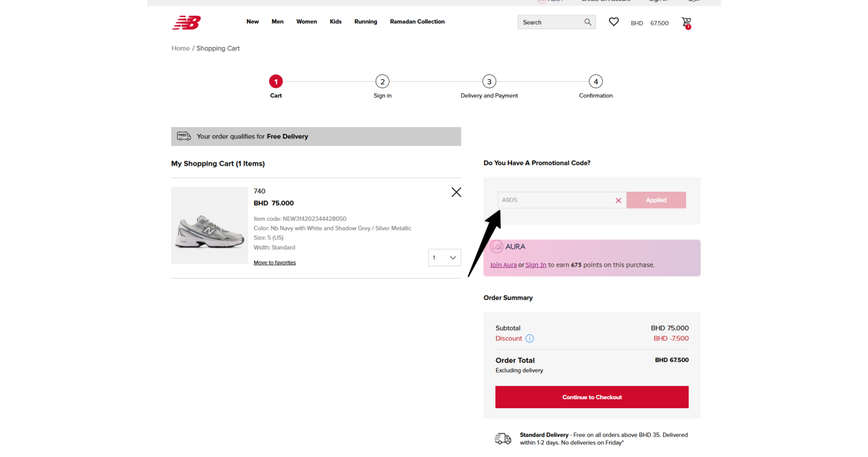Remove the 740 item from cart
Viewport: 868px width, 457px height.
[456, 192]
